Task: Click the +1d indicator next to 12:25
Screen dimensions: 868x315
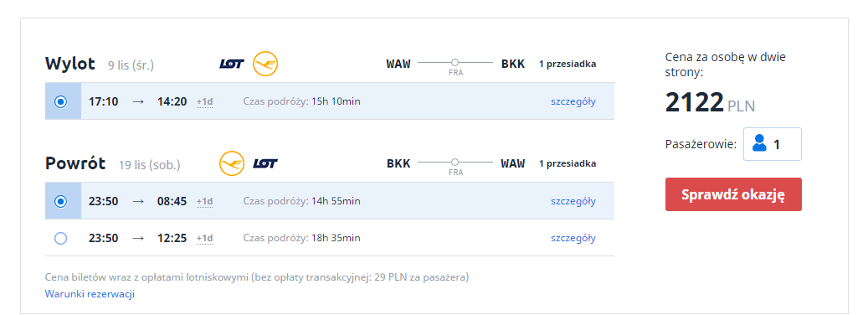Action: pyautogui.click(x=205, y=239)
